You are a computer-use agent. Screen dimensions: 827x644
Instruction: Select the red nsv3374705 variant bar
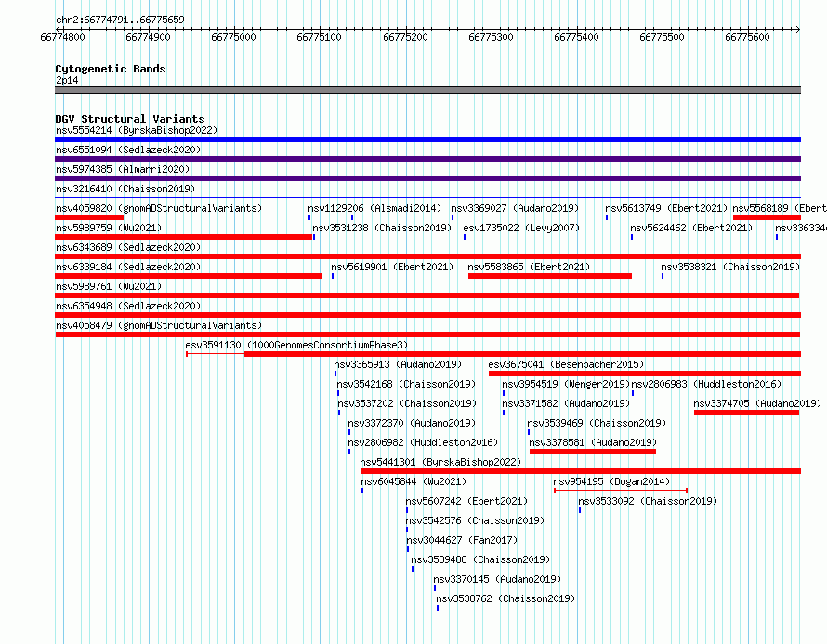[x=746, y=413]
